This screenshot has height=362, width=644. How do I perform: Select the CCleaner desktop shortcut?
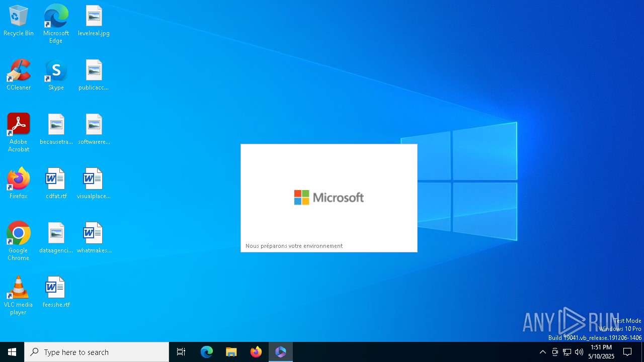[19, 75]
